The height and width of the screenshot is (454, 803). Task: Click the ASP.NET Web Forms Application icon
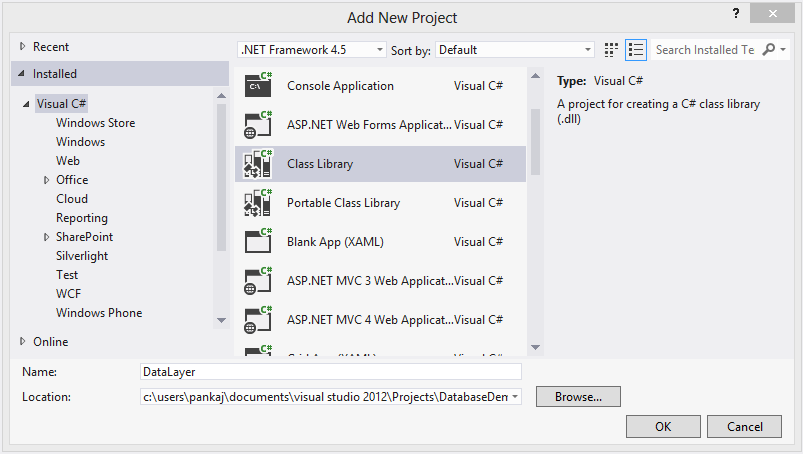(x=258, y=124)
